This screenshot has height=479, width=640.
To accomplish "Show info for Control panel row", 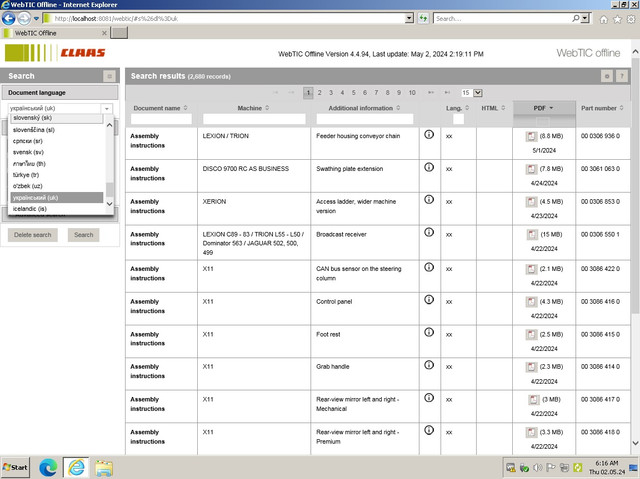I will pyautogui.click(x=429, y=299).
